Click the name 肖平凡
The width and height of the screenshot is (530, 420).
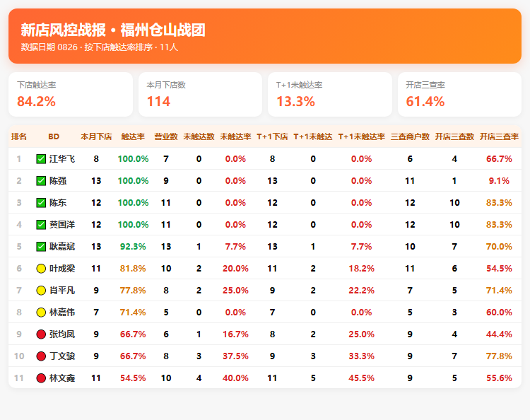coord(62,291)
